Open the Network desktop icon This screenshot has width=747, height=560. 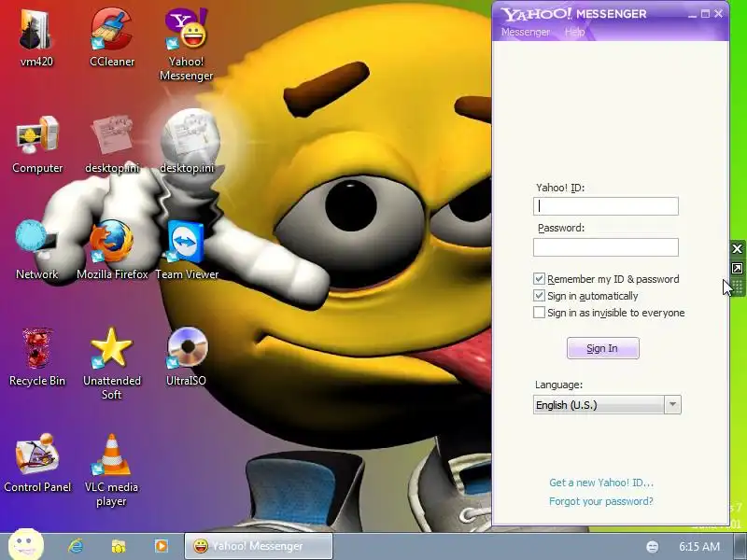[x=36, y=250]
